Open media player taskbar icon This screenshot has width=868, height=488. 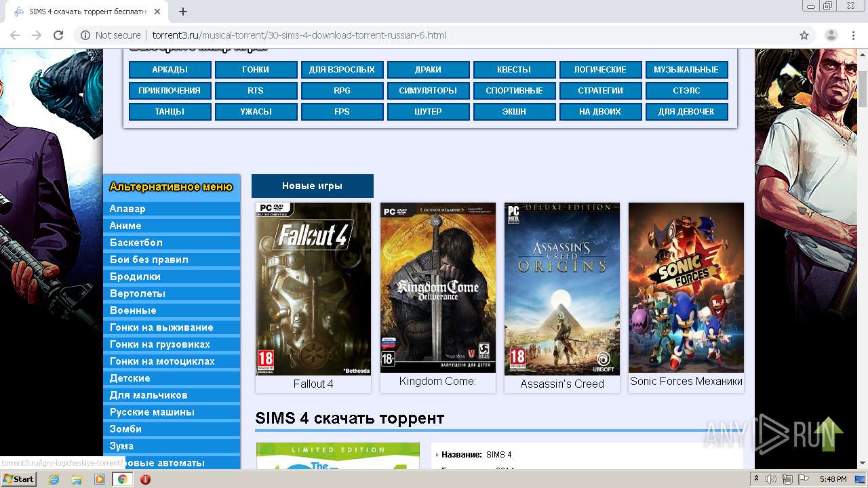point(100,479)
